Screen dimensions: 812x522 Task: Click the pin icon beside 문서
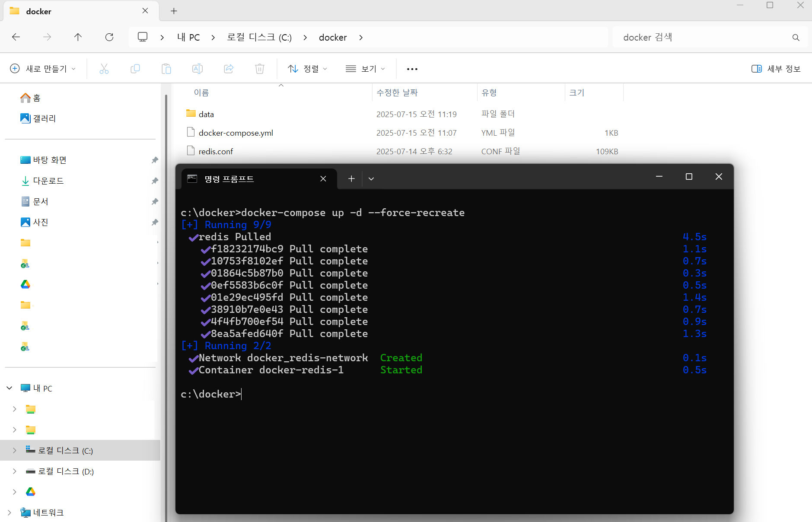[155, 201]
